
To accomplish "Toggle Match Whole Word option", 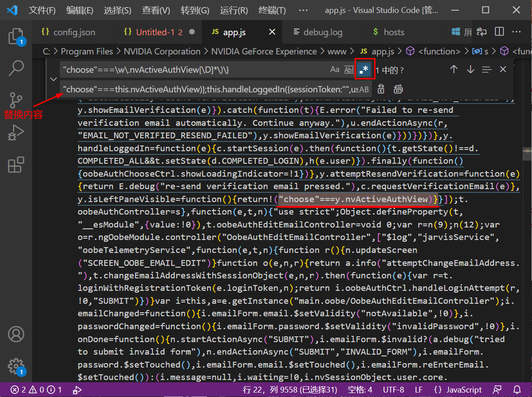I will pyautogui.click(x=349, y=70).
